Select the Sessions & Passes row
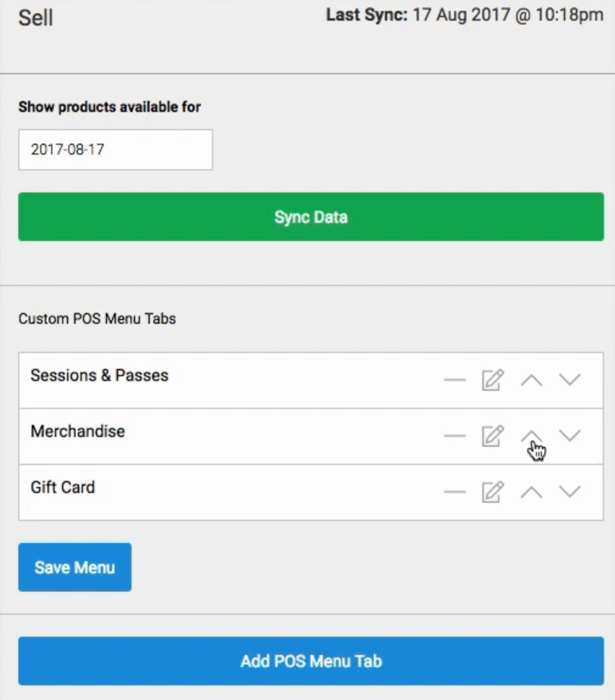Screen dimensions: 615x700 pyautogui.click(x=311, y=380)
